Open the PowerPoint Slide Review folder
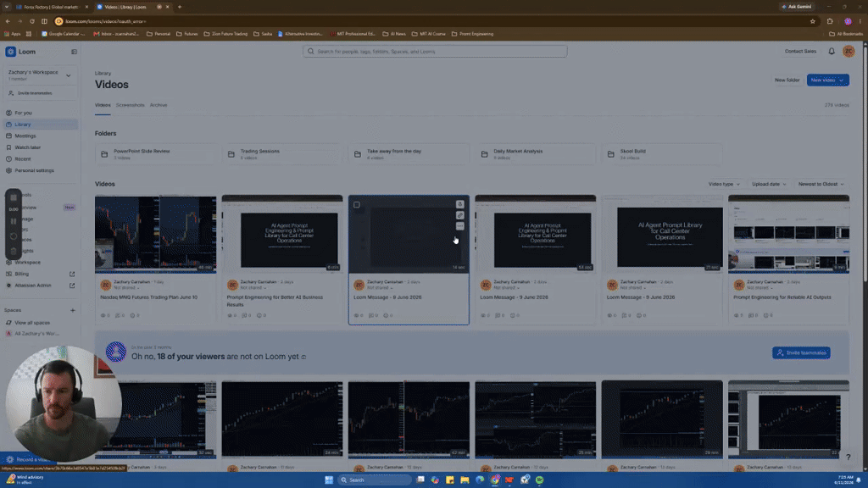This screenshot has height=488, width=868. (x=156, y=154)
